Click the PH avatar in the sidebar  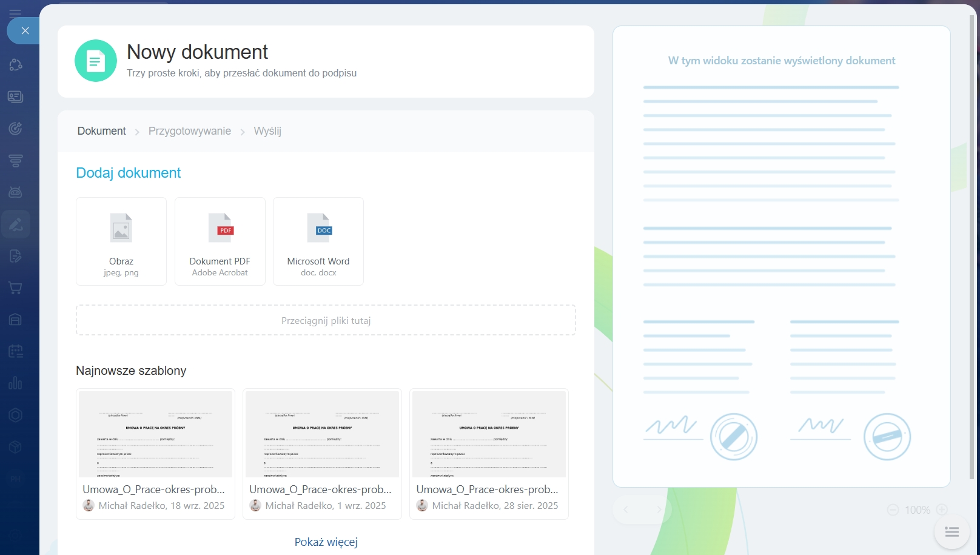tap(16, 479)
